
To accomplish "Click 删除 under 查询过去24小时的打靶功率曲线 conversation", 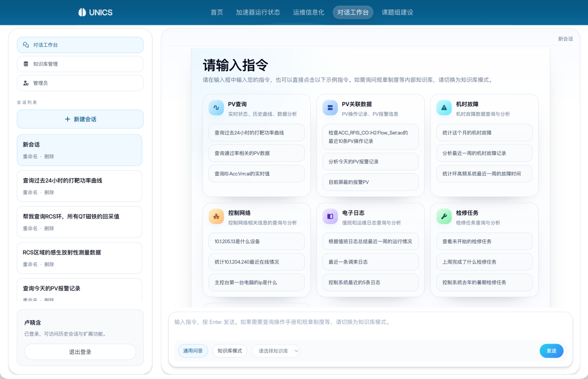I will tap(49, 192).
